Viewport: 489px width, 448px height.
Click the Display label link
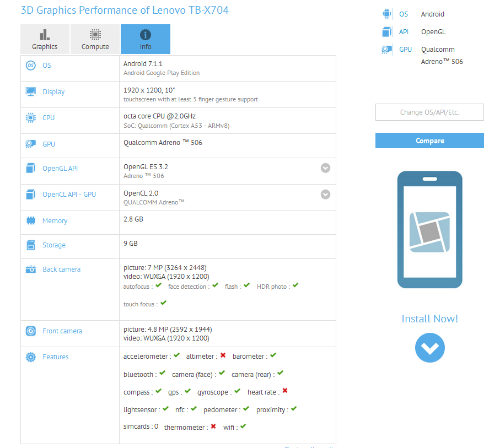(x=53, y=92)
